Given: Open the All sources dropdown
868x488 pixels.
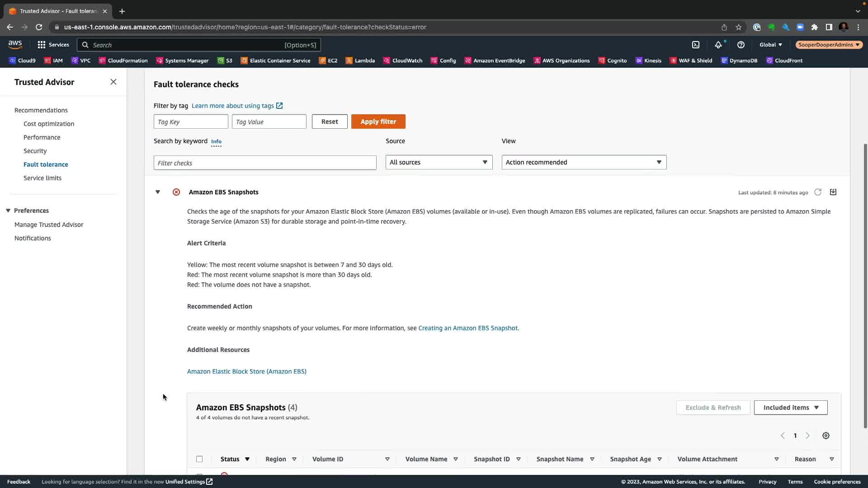Looking at the screenshot, I should [439, 162].
